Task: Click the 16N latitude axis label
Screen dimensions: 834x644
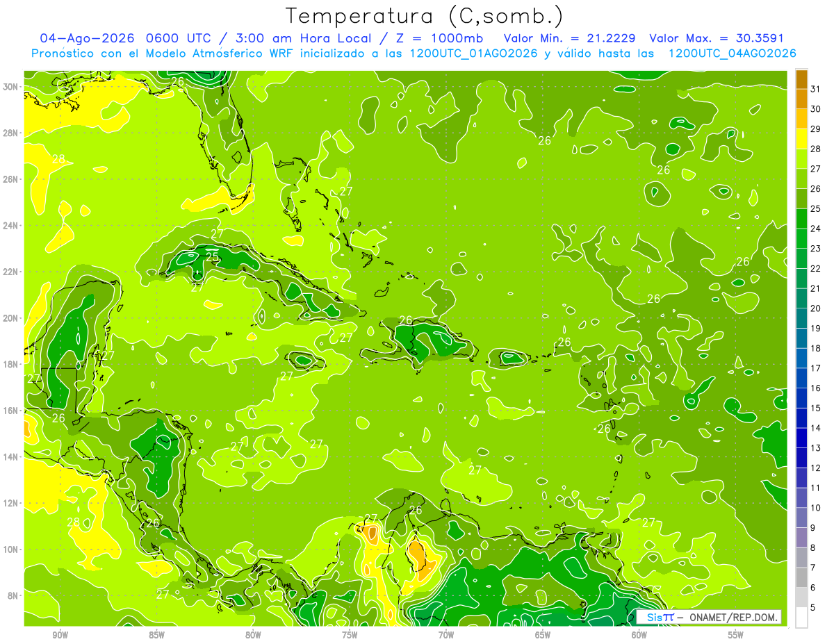Action: click(10, 411)
